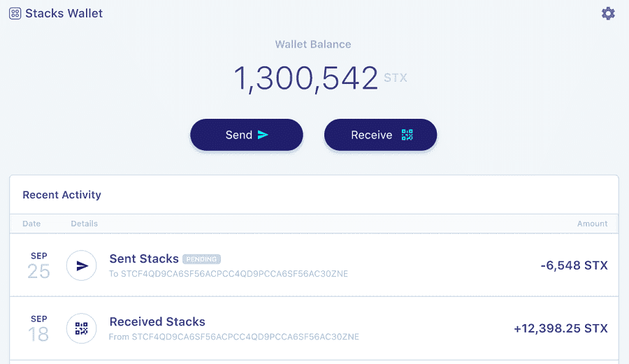Open the Sent Stacks transaction arrow icon
Image resolution: width=629 pixels, height=364 pixels.
pyautogui.click(x=82, y=265)
